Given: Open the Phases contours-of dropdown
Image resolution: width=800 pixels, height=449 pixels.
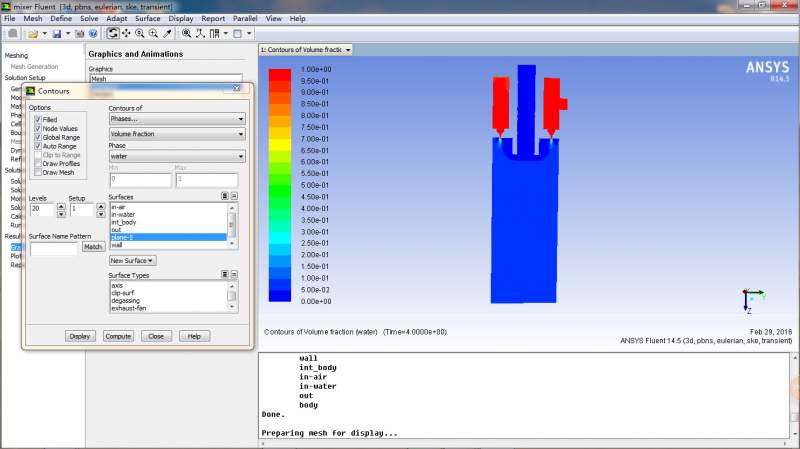Looking at the screenshot, I should pos(177,119).
